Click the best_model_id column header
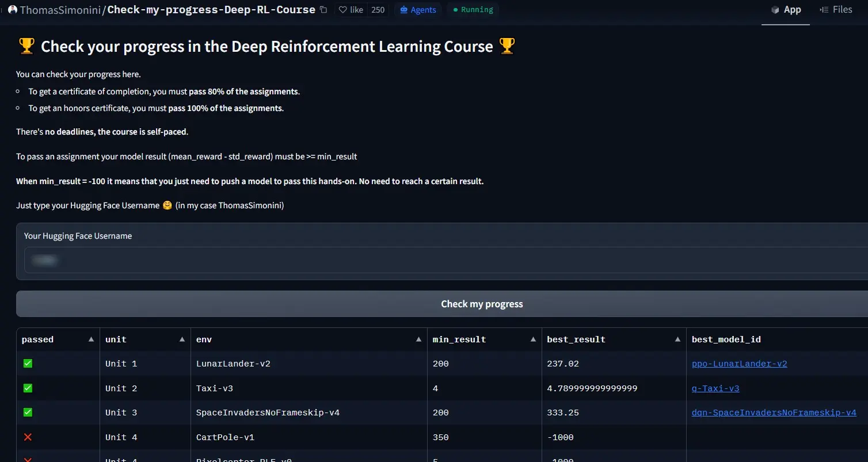The width and height of the screenshot is (868, 462). (726, 339)
